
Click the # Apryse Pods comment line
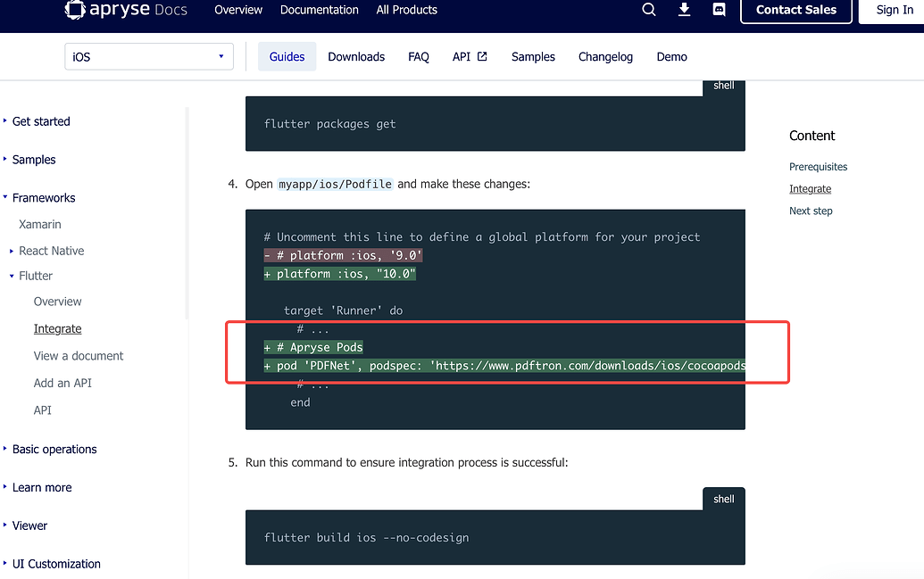(313, 348)
